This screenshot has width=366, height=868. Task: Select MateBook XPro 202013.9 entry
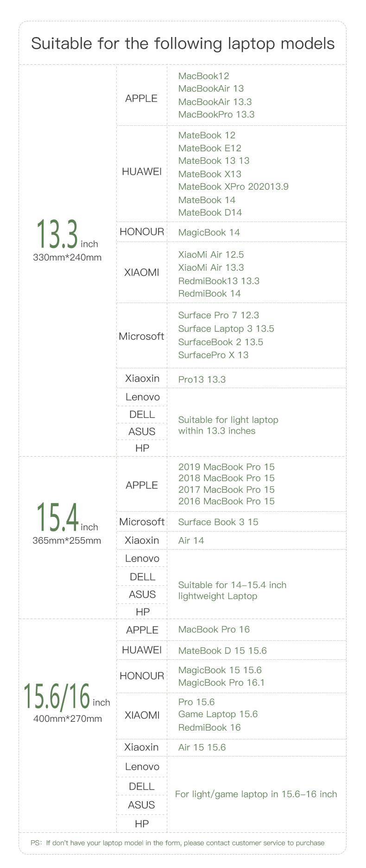tap(233, 187)
